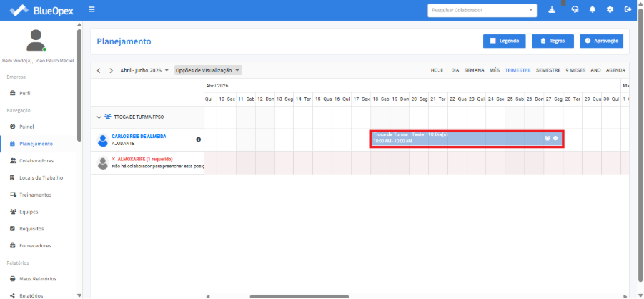The image size is (644, 299).
Task: Click the circle status icon on event bar
Action: point(555,138)
